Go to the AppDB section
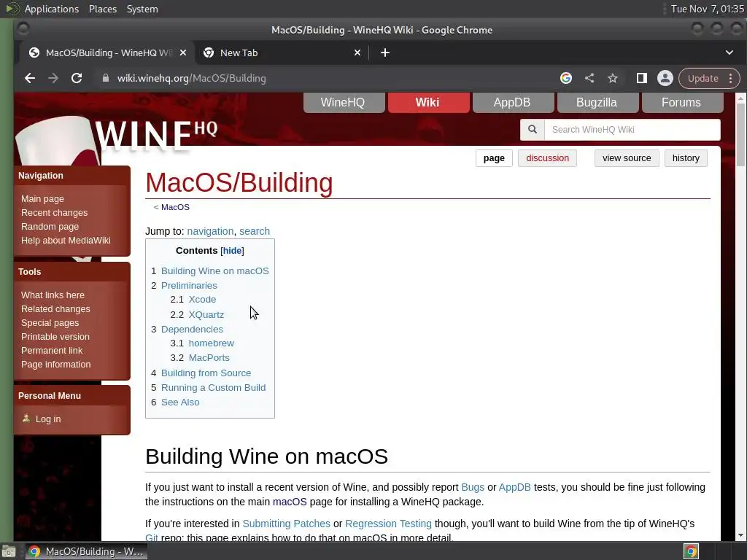Image resolution: width=747 pixels, height=560 pixels. coord(513,102)
